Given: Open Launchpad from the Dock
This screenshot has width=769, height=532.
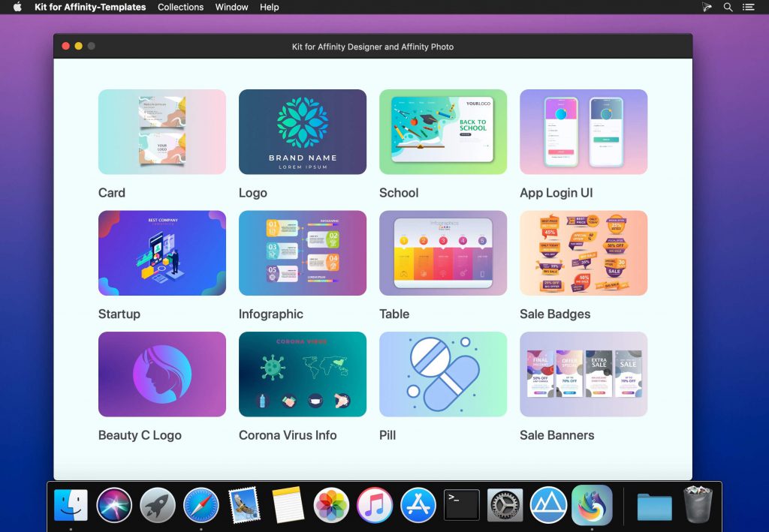Looking at the screenshot, I should tap(157, 505).
